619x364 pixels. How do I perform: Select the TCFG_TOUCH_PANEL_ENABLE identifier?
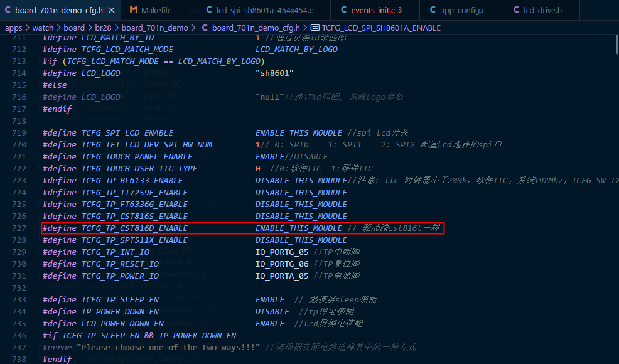[137, 157]
